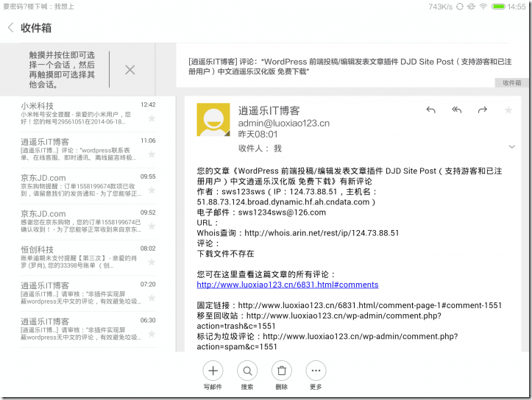Open the 小米科技 security reminder email
532x400 pixels.
point(88,114)
